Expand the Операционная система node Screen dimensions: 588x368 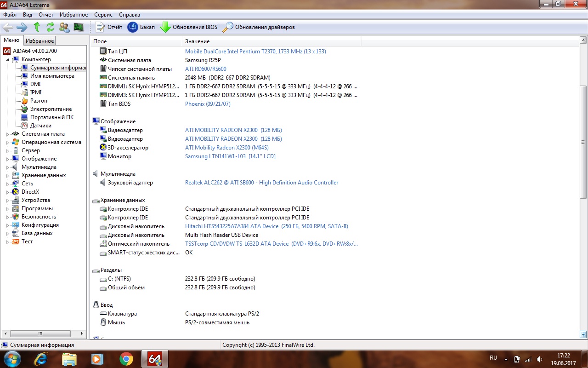8,143
